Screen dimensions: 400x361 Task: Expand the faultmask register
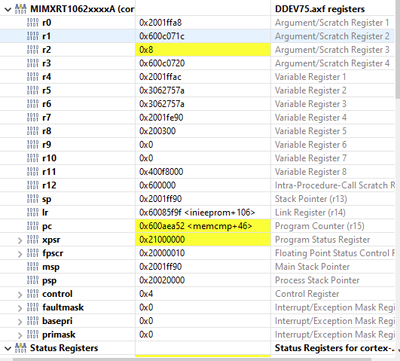20,308
